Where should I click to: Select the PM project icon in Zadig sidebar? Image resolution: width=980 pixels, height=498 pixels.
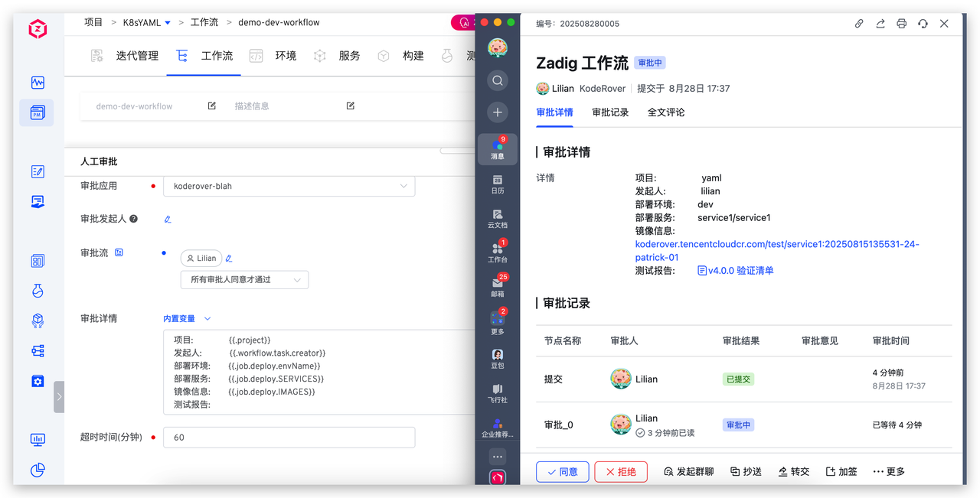pyautogui.click(x=38, y=112)
